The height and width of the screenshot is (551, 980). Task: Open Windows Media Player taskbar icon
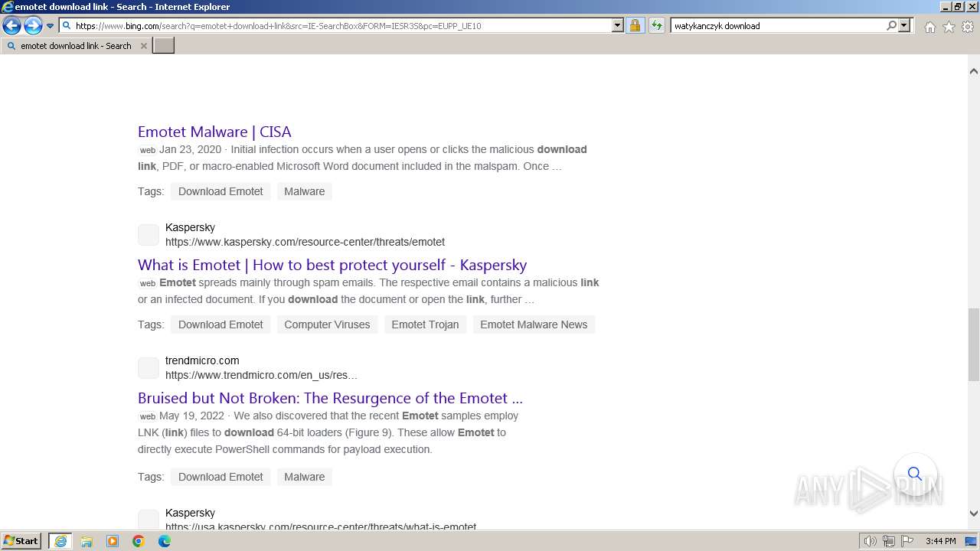[113, 541]
